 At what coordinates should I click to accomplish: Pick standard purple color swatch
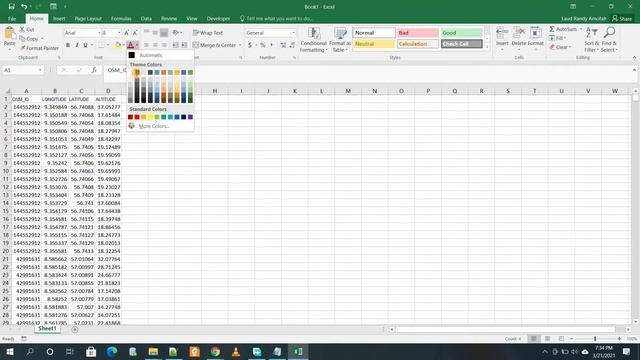190,117
